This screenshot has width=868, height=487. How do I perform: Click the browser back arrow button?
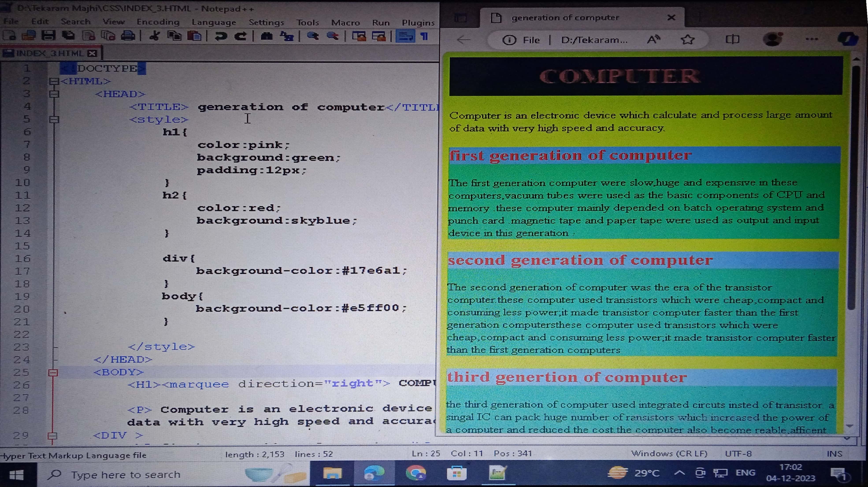click(x=464, y=40)
